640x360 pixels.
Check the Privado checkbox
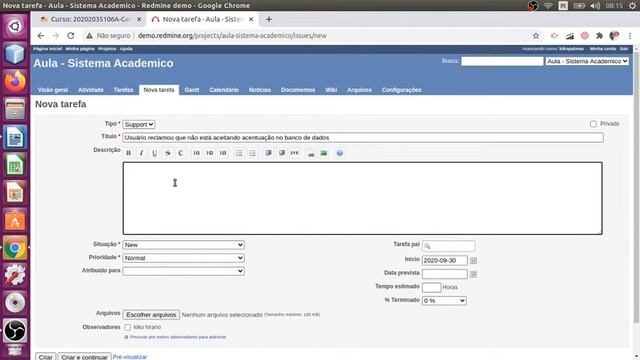593,124
